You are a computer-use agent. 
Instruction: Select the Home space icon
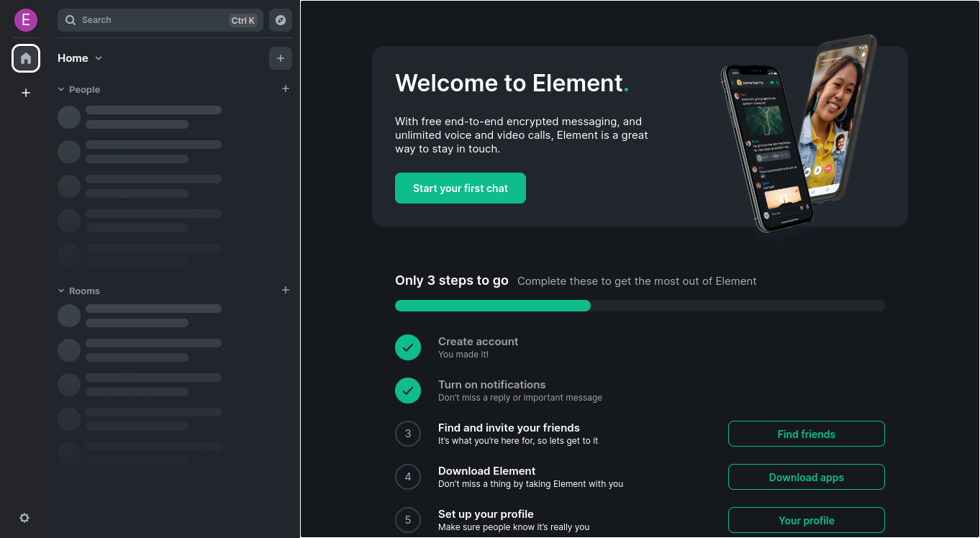[26, 58]
